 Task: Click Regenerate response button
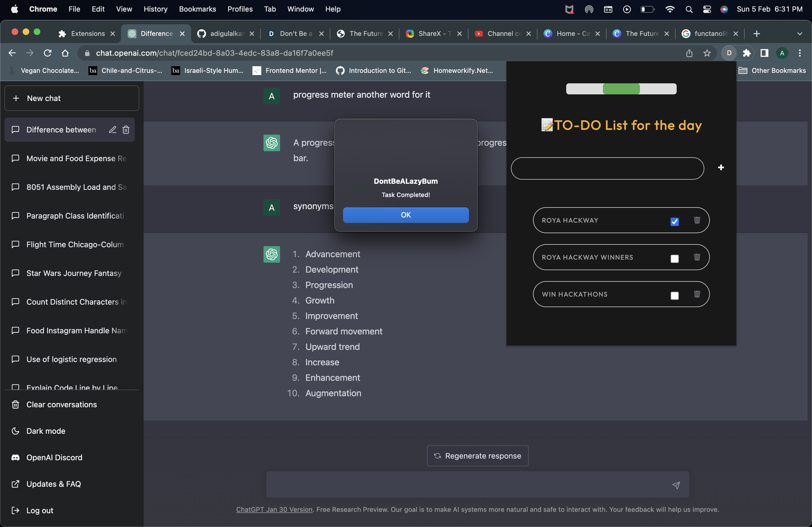(477, 456)
